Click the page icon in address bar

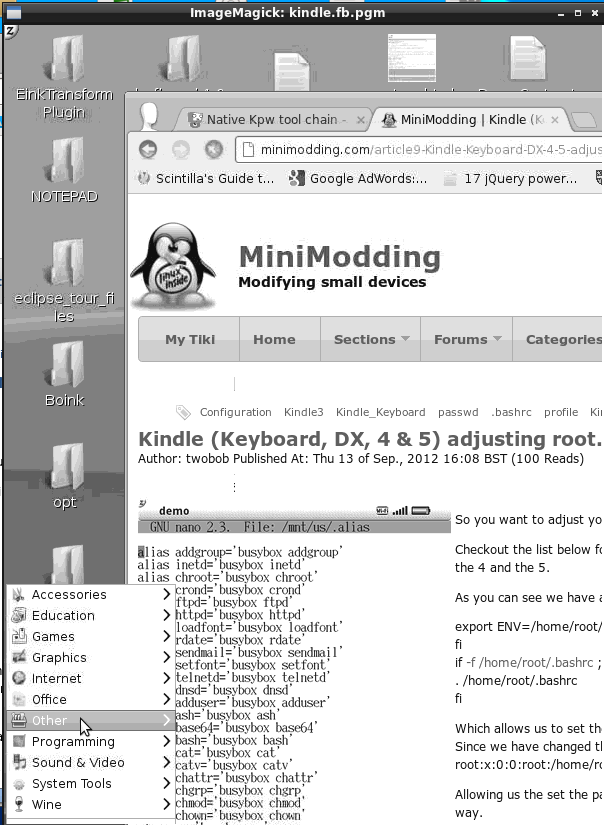(x=248, y=150)
